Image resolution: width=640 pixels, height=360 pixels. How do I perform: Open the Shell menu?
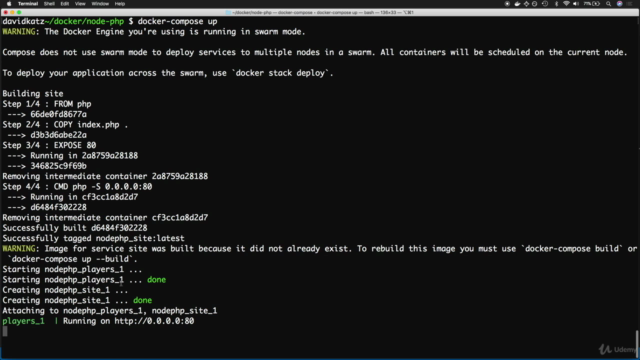click(x=49, y=4)
